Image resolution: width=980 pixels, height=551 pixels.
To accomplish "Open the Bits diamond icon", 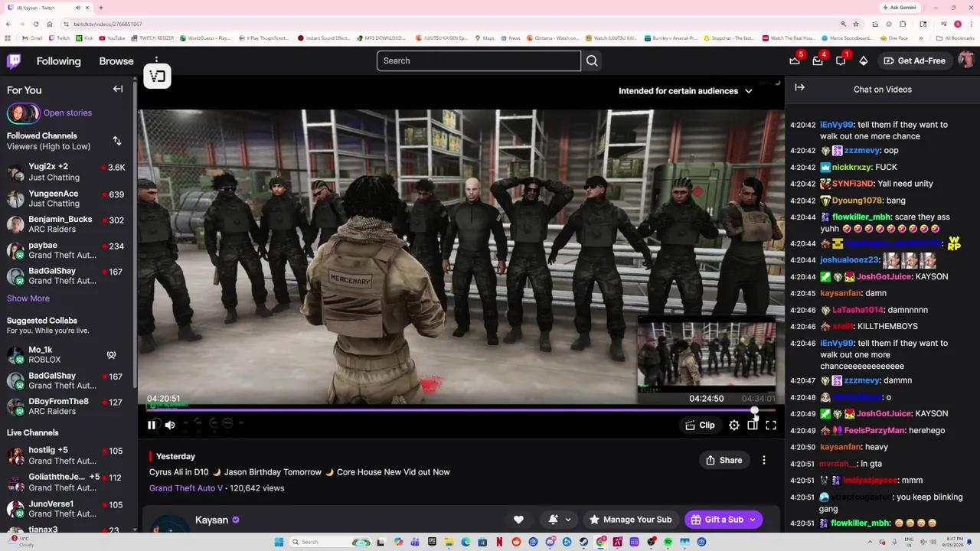I will click(x=864, y=60).
